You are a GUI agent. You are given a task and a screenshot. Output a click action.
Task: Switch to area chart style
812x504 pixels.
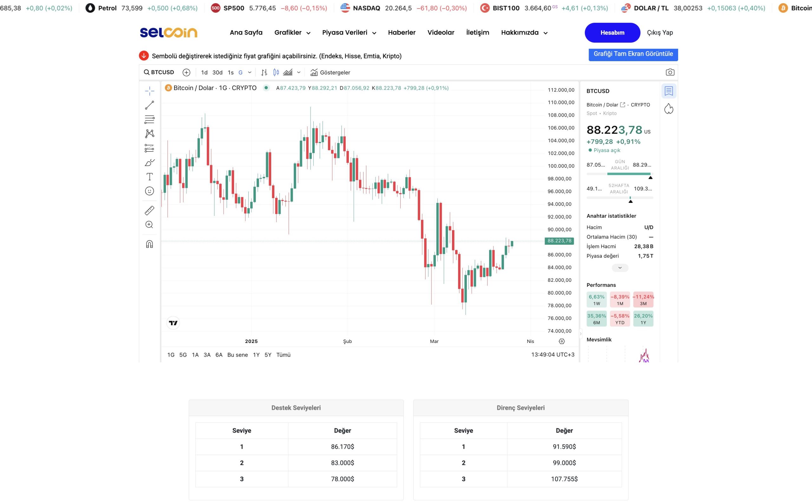288,72
